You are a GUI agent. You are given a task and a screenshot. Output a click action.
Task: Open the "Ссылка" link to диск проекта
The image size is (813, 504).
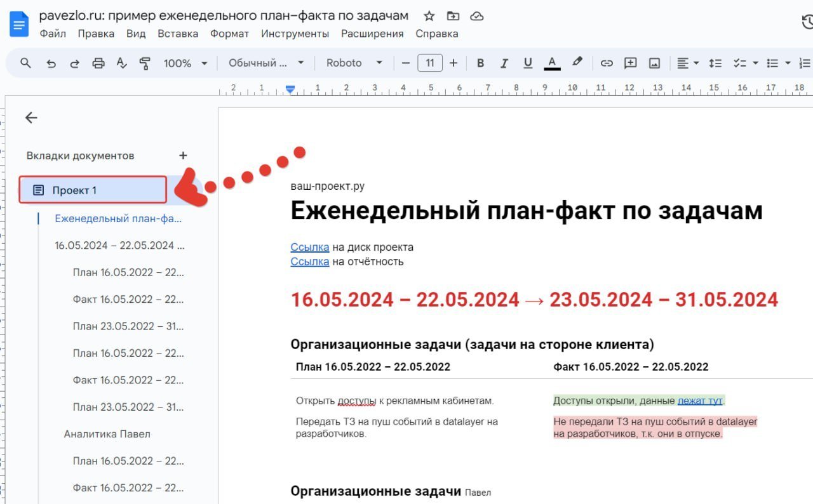point(309,247)
